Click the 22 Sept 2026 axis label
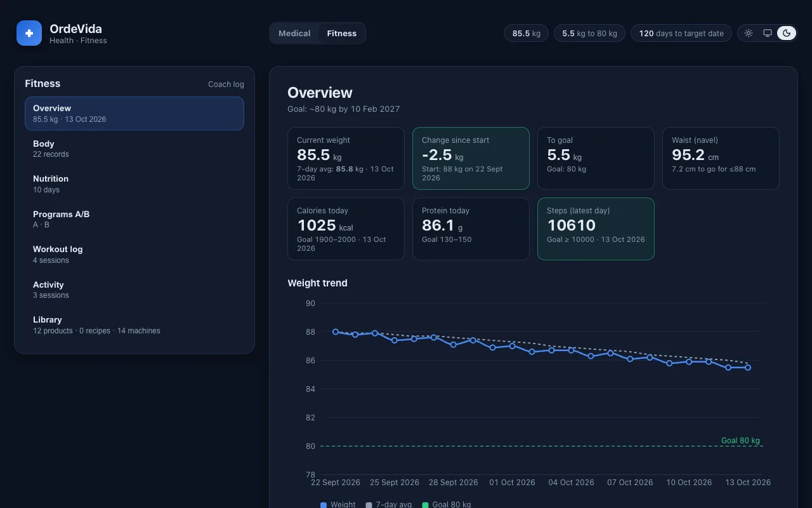This screenshot has width=812, height=508. click(x=336, y=483)
